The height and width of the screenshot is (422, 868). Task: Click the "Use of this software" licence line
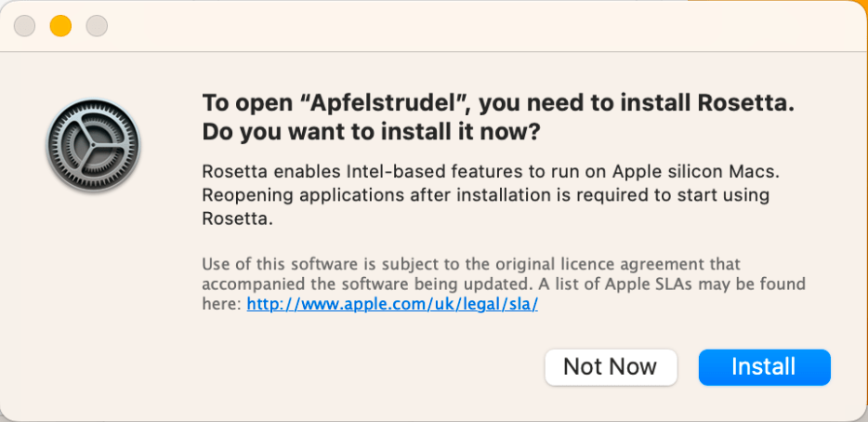pyautogui.click(x=278, y=264)
